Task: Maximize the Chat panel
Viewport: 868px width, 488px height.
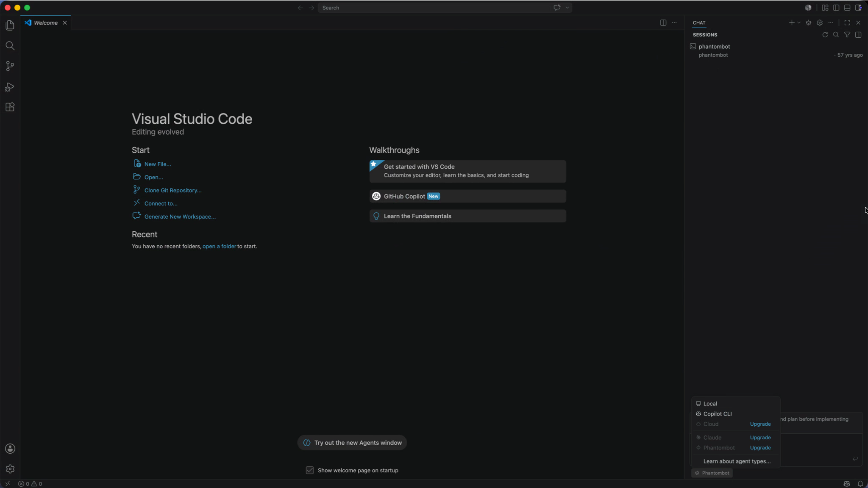Action: coord(847,23)
